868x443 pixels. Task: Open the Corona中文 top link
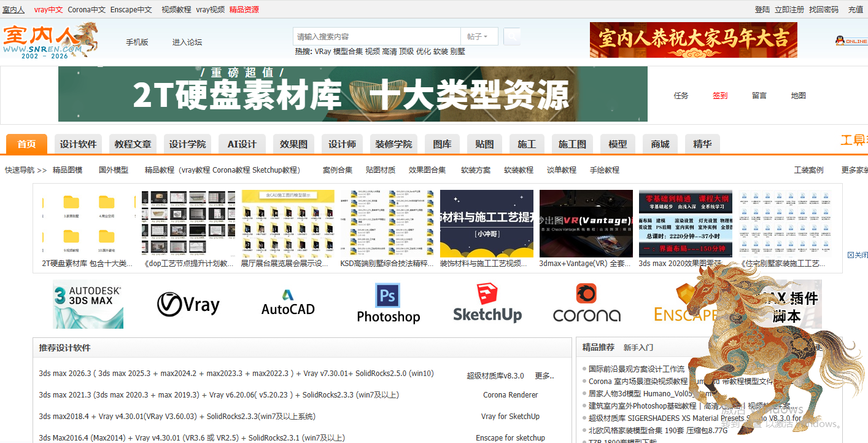tap(87, 10)
